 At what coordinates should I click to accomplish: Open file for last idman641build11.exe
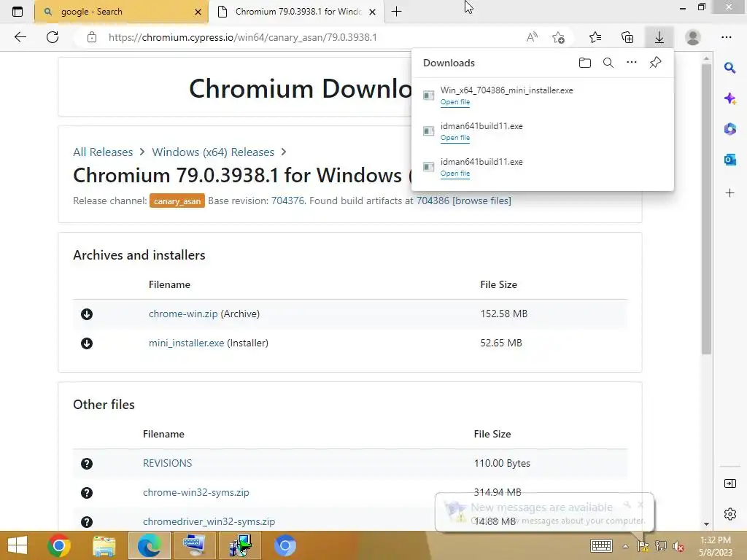click(x=455, y=174)
